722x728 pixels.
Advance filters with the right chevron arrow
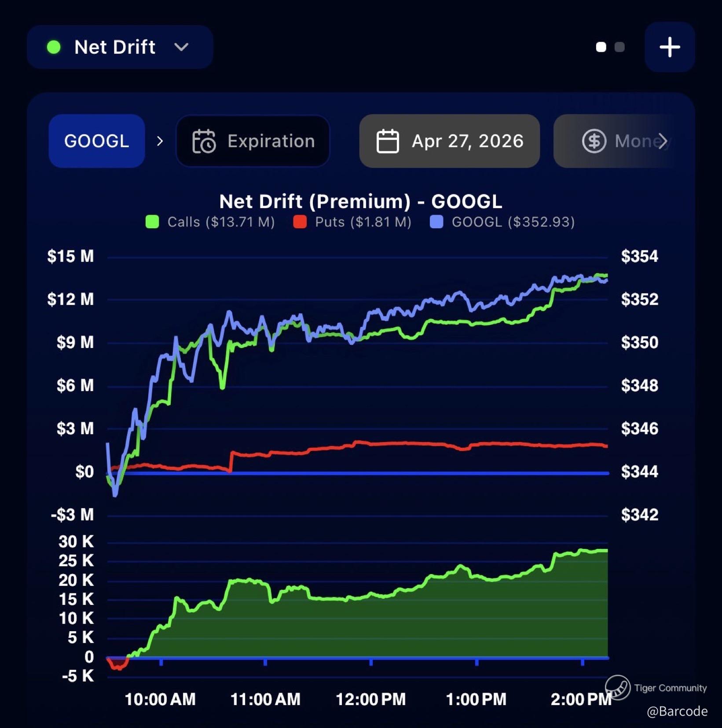(x=663, y=141)
